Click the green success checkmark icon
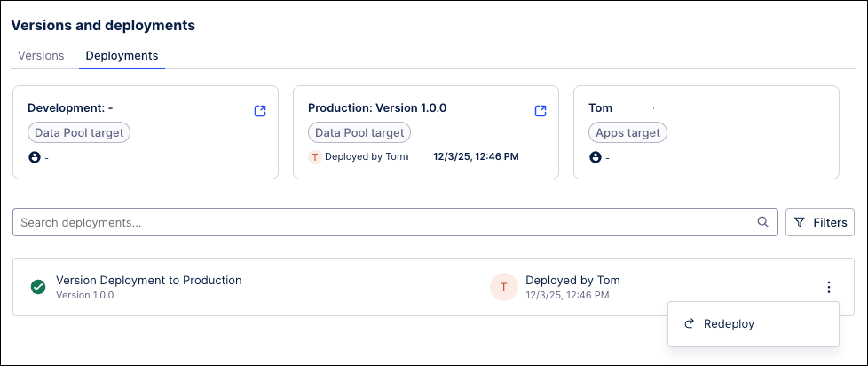The height and width of the screenshot is (366, 868). [x=38, y=287]
